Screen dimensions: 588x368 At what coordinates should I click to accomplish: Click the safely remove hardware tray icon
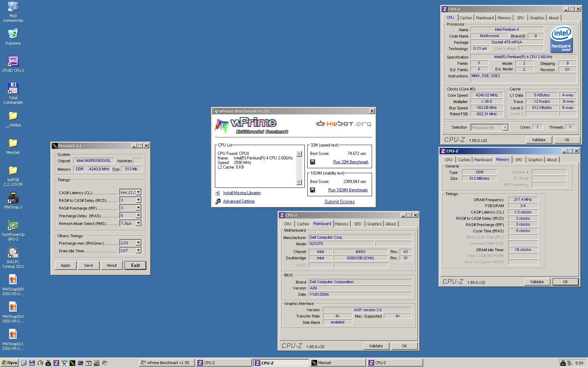(x=569, y=363)
